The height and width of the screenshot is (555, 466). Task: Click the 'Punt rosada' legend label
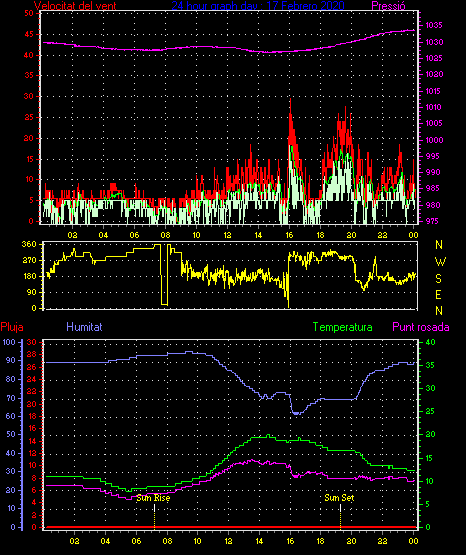[x=421, y=327]
